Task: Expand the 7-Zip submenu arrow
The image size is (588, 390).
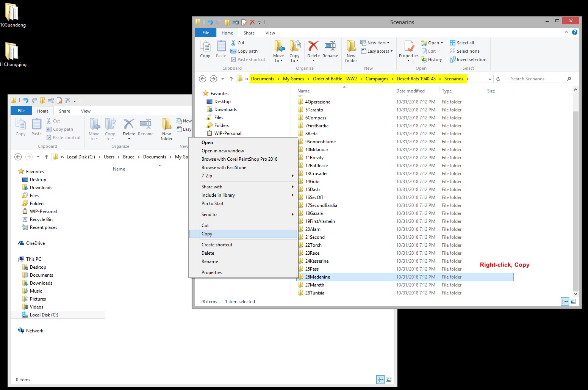Action: [292, 176]
